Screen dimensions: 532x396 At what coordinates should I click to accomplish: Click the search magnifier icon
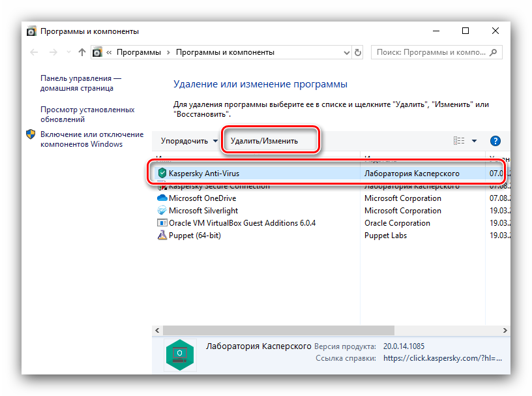(494, 52)
